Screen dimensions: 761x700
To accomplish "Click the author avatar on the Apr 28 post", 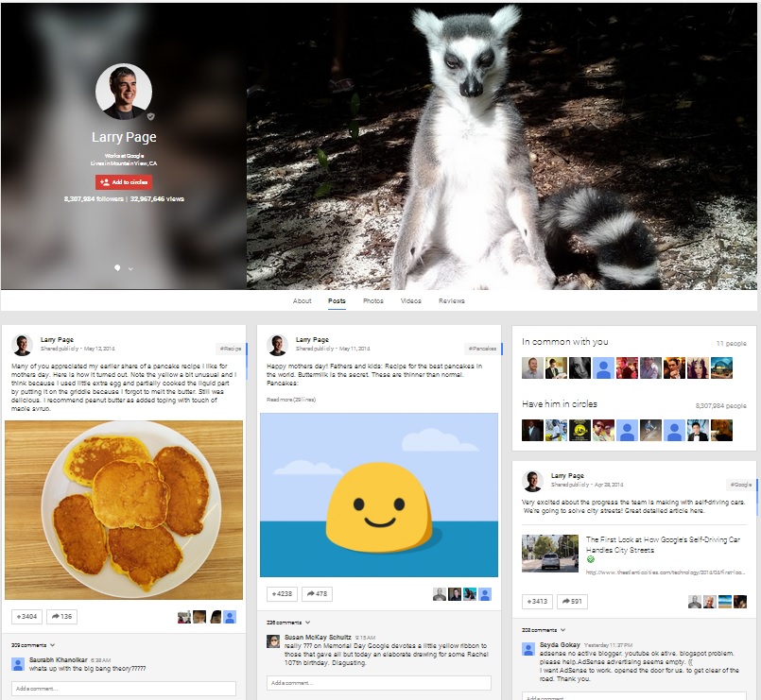I will tap(532, 480).
